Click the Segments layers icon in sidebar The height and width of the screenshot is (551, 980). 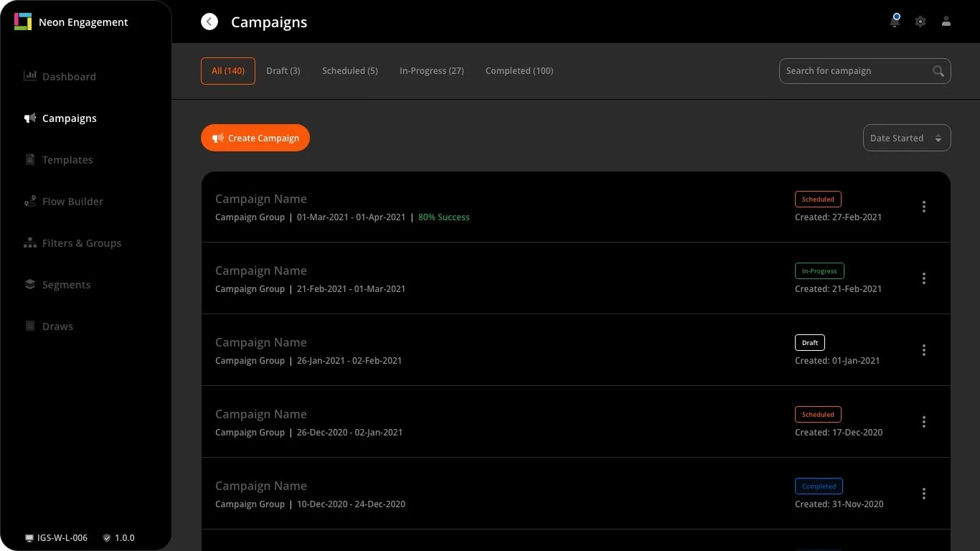[30, 284]
